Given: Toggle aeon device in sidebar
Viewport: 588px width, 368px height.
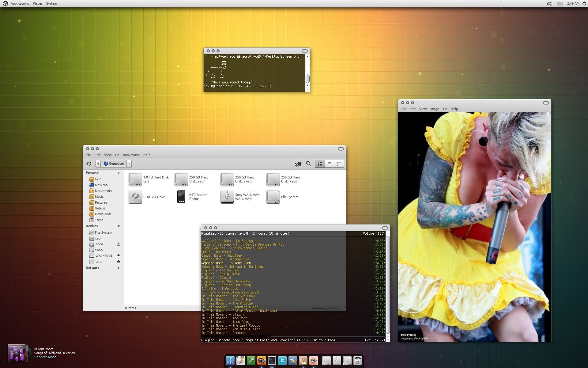Looking at the screenshot, I should point(118,244).
